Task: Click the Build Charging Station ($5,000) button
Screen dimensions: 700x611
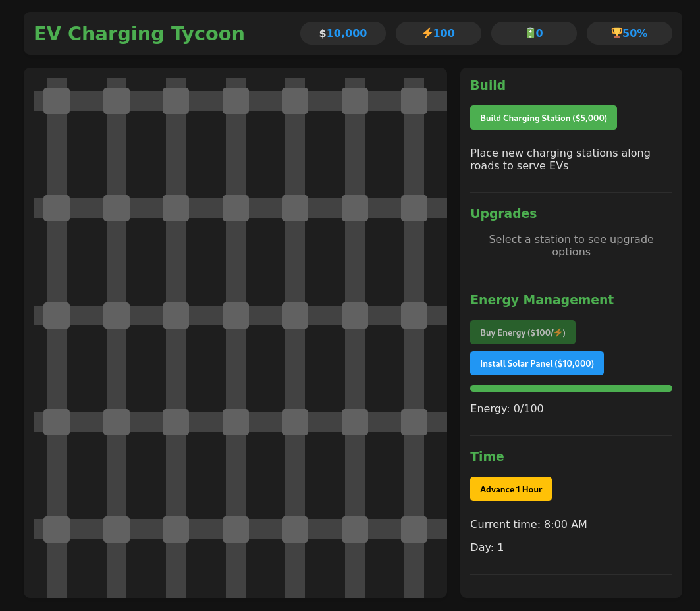Action: [x=543, y=118]
